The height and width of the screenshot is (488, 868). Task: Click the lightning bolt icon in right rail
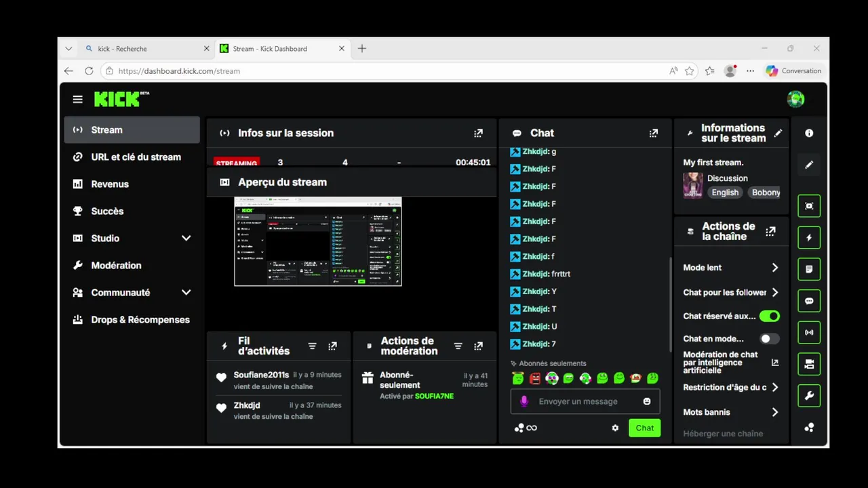pyautogui.click(x=809, y=238)
